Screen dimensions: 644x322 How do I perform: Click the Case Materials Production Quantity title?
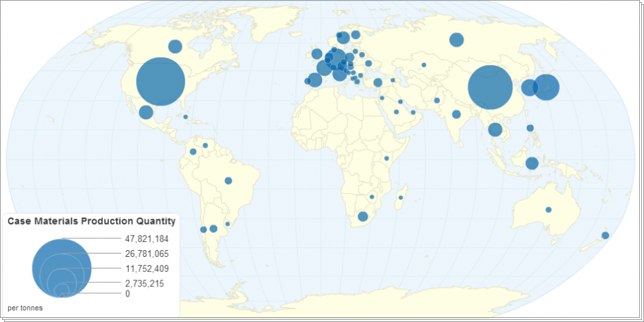click(x=91, y=221)
